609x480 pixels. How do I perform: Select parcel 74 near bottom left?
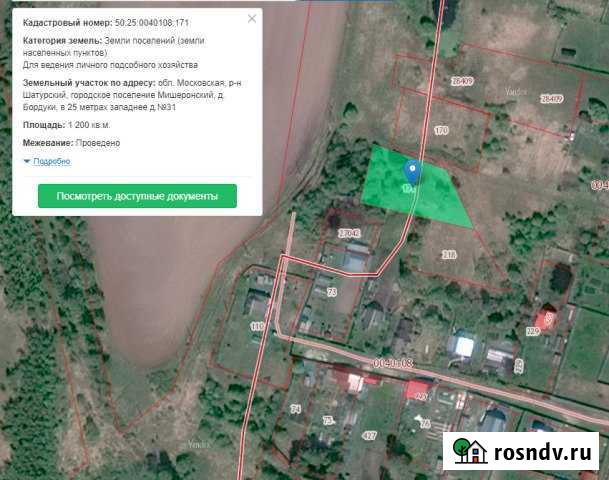[x=295, y=410]
